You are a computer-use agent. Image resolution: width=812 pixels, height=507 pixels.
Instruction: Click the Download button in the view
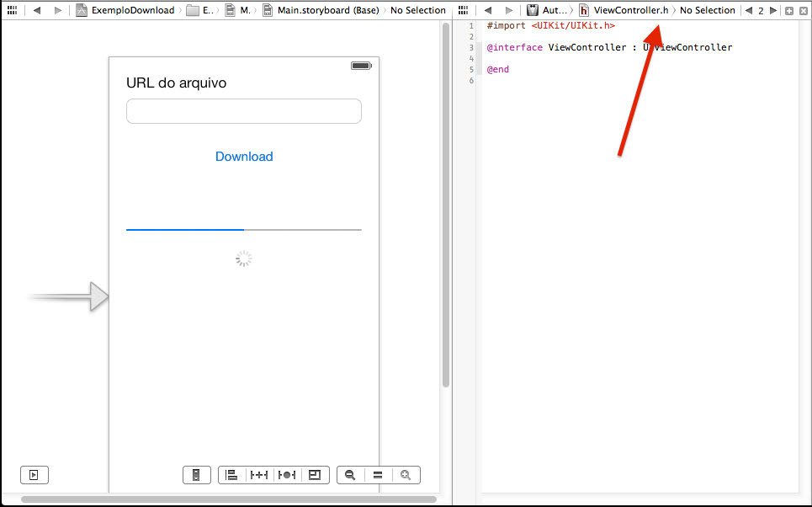[x=244, y=157]
